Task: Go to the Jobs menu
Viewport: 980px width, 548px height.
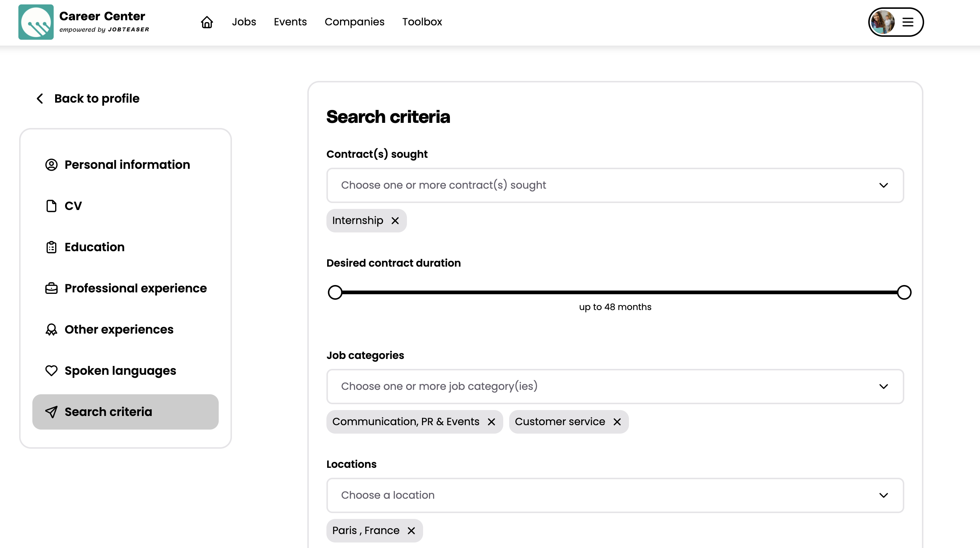Action: point(244,22)
